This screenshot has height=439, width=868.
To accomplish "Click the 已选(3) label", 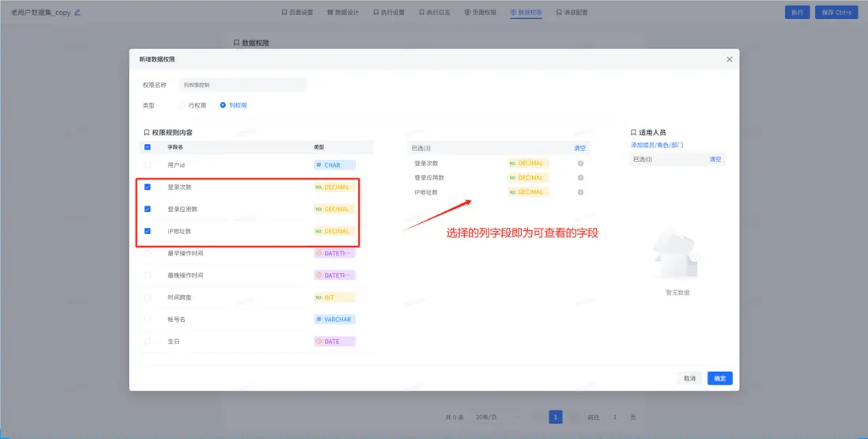I will coord(421,149).
